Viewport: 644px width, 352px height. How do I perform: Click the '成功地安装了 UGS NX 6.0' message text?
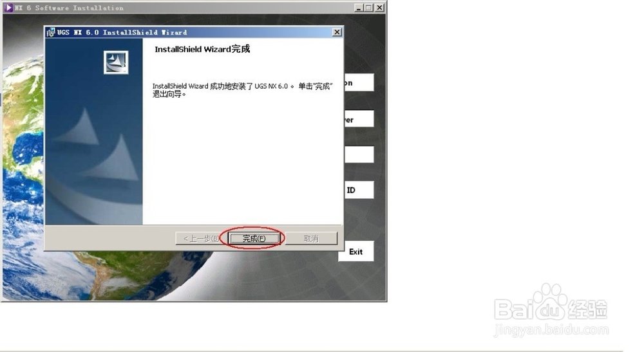coord(249,86)
